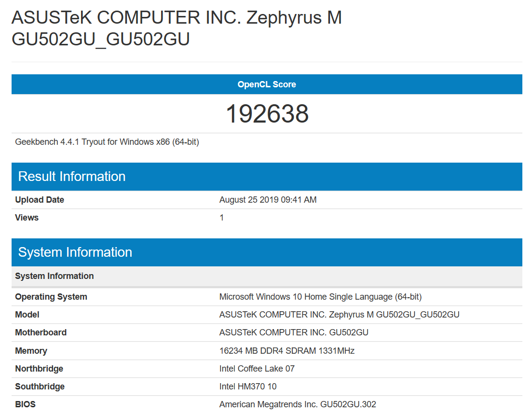
Task: Click the Zephyrus M GU502GU_GU502GU model value
Action: pyautogui.click(x=339, y=315)
